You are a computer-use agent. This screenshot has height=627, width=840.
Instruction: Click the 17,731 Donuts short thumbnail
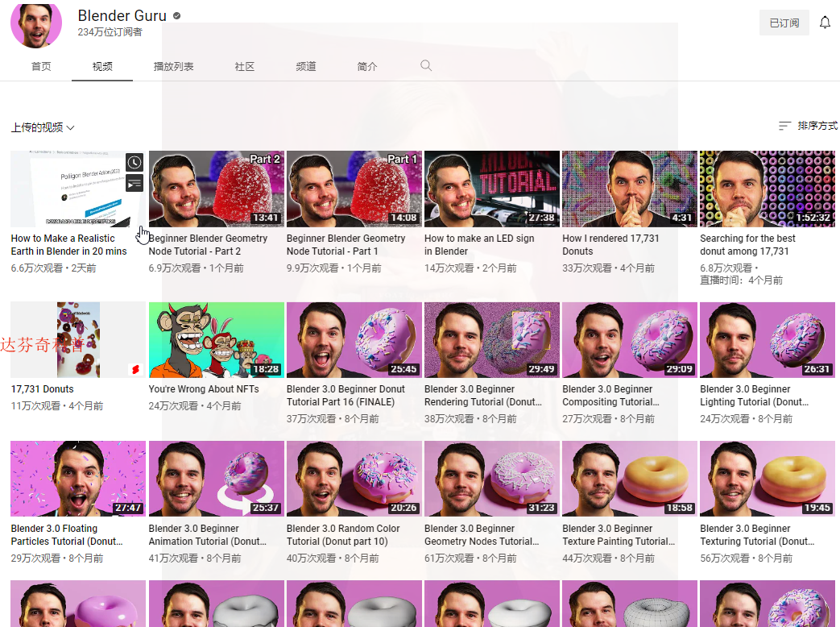(78, 340)
